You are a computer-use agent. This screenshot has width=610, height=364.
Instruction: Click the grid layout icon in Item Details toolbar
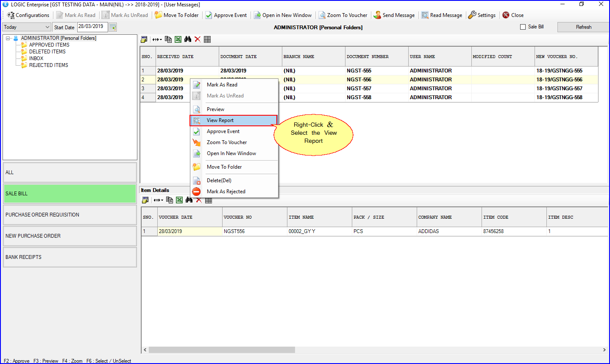point(209,200)
